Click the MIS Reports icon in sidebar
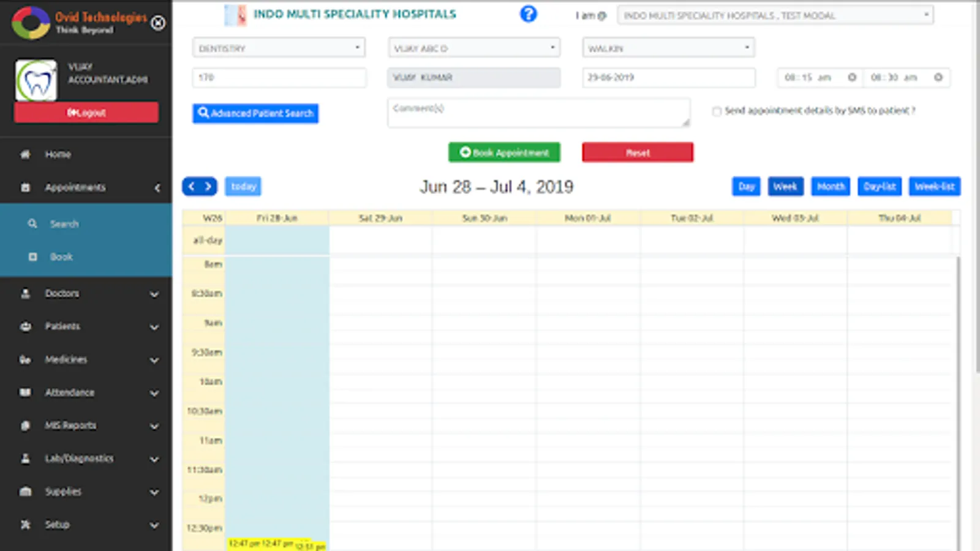The width and height of the screenshot is (980, 551). click(x=25, y=425)
